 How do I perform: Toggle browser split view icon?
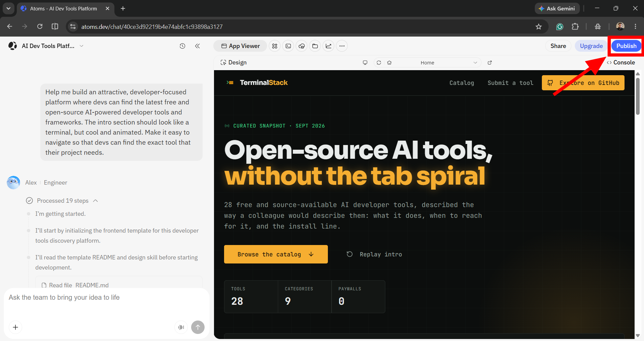click(x=55, y=27)
